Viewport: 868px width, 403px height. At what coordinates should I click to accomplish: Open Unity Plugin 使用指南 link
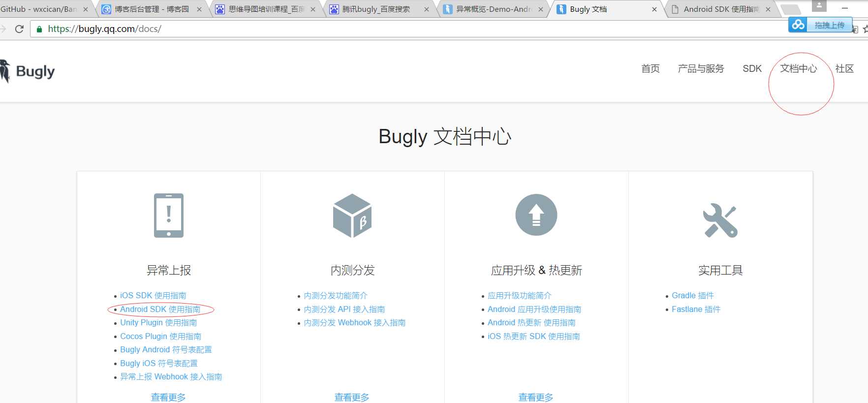[158, 323]
